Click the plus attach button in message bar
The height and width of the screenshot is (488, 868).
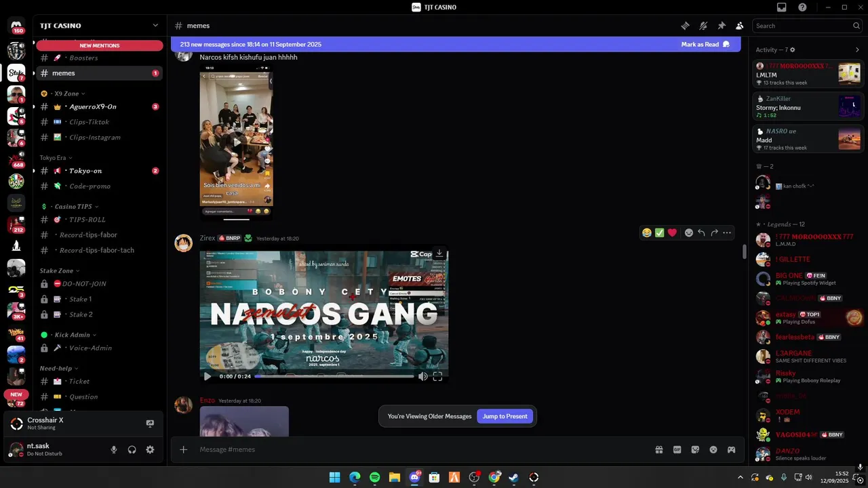click(183, 449)
